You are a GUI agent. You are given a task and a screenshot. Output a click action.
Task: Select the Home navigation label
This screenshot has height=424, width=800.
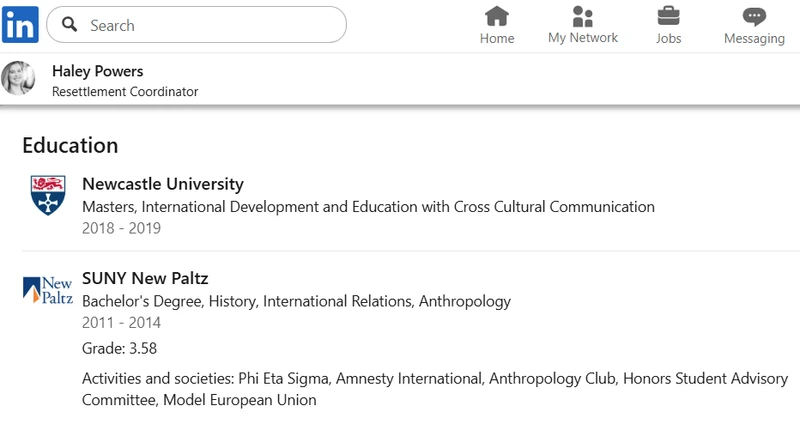tap(497, 38)
